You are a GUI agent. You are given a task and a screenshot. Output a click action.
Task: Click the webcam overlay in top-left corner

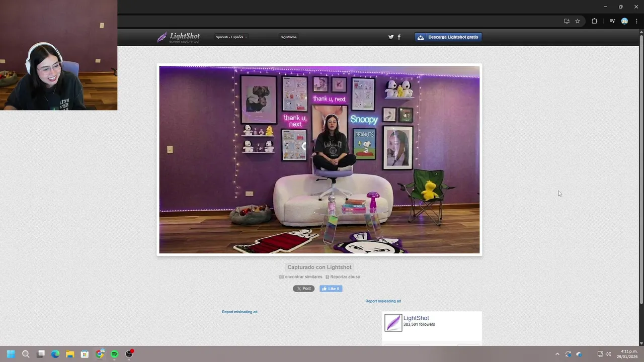coord(58,55)
